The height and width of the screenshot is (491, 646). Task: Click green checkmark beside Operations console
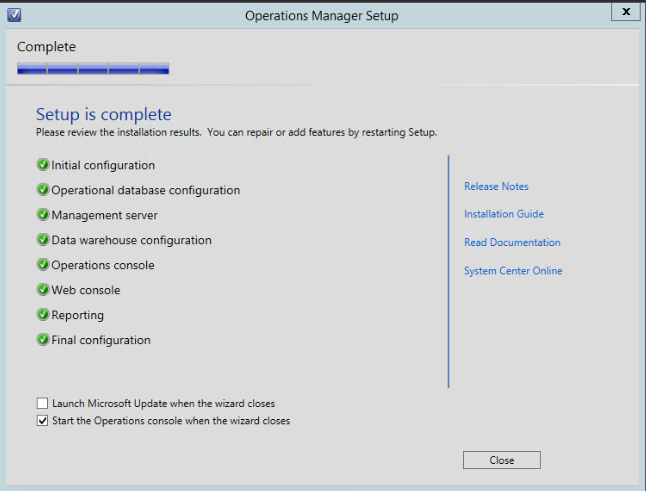point(43,265)
